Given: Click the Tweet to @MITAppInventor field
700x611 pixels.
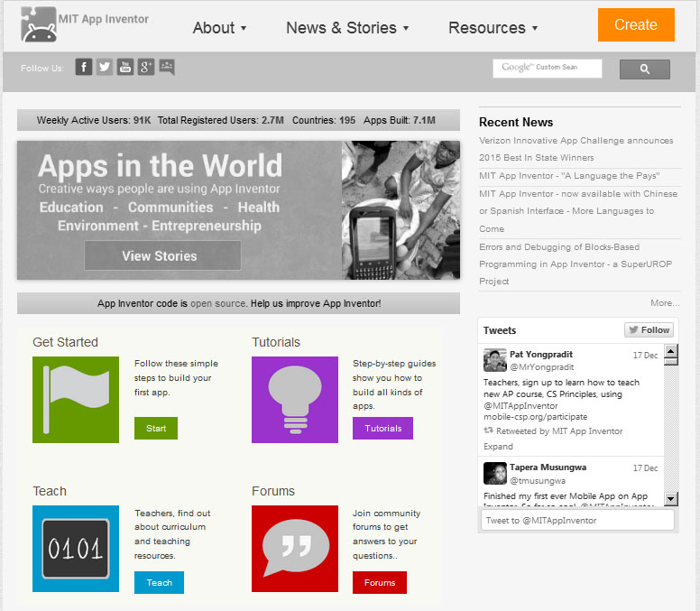Looking at the screenshot, I should pyautogui.click(x=577, y=521).
